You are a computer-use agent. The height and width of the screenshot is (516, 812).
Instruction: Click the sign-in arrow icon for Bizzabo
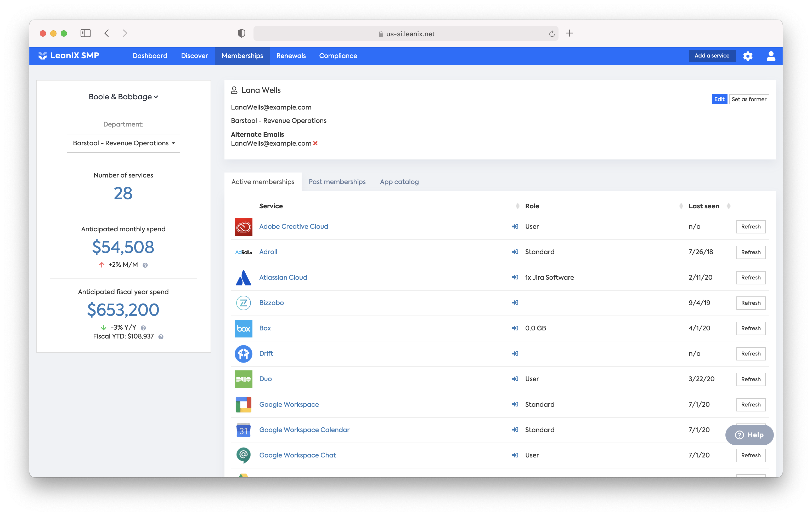[515, 303]
